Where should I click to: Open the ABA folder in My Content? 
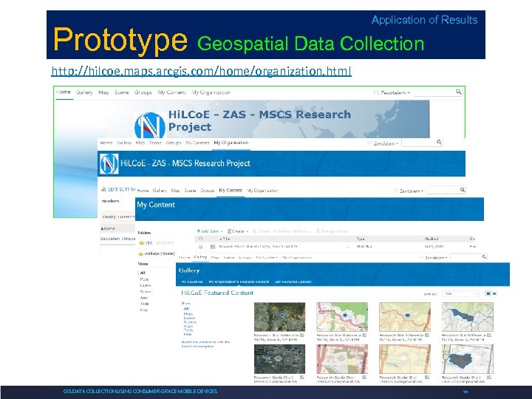tap(146, 243)
